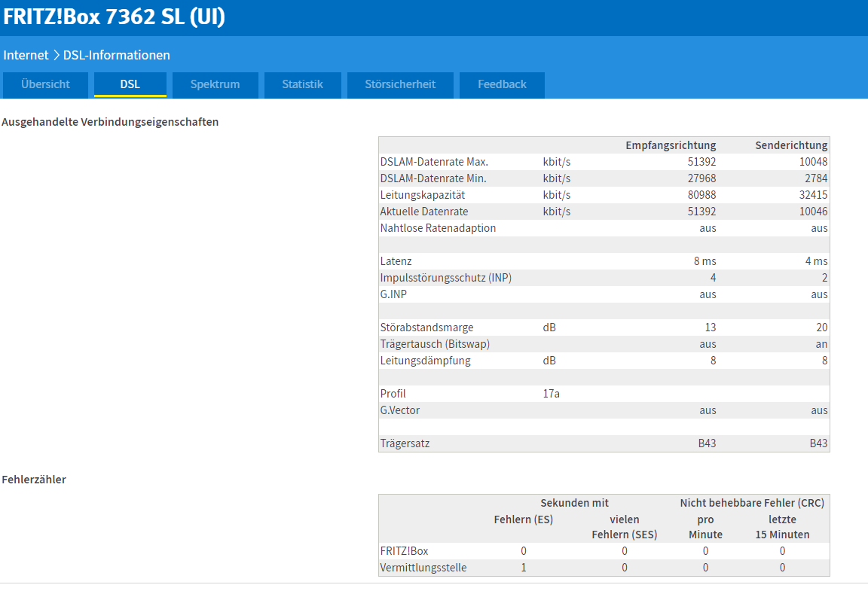Image resolution: width=868 pixels, height=591 pixels.
Task: Click the Bitswap send value an
Action: pos(821,344)
